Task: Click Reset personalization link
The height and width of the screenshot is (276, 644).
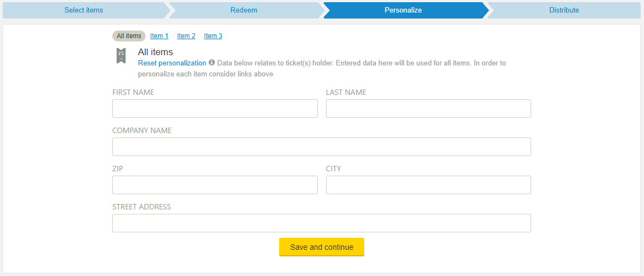Action: (172, 63)
